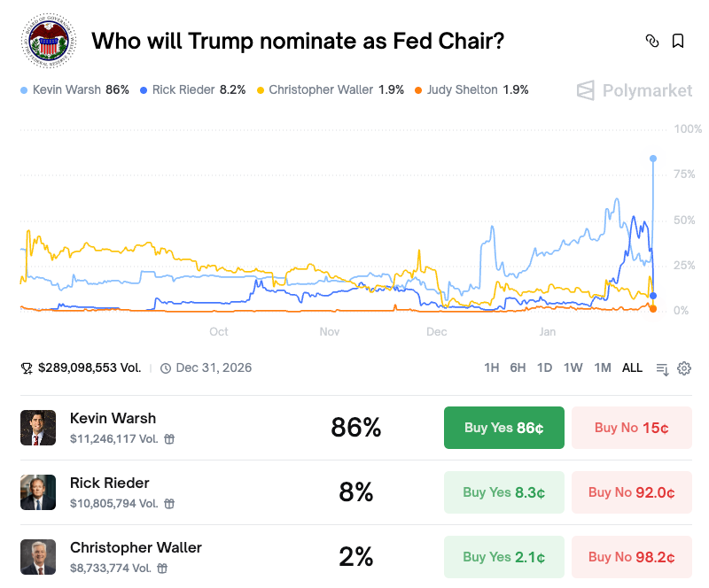Screen dimensions: 709x588
Task: Open Rick Rieder profile thumbnail
Action: [x=38, y=492]
